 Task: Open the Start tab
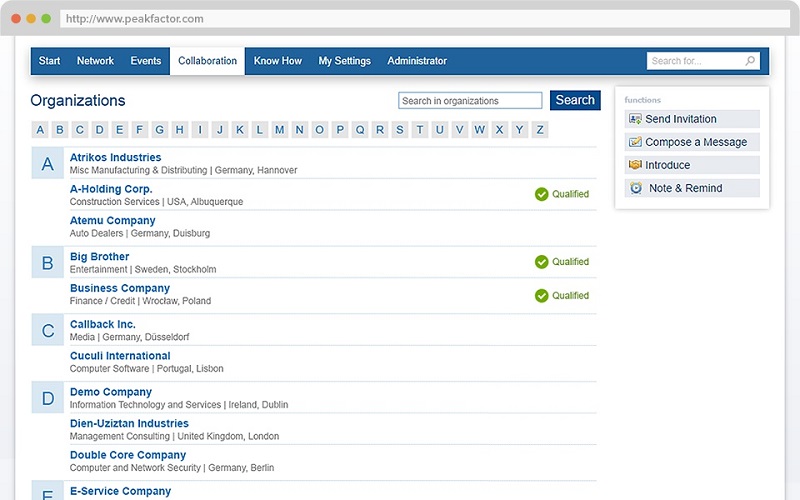49,61
